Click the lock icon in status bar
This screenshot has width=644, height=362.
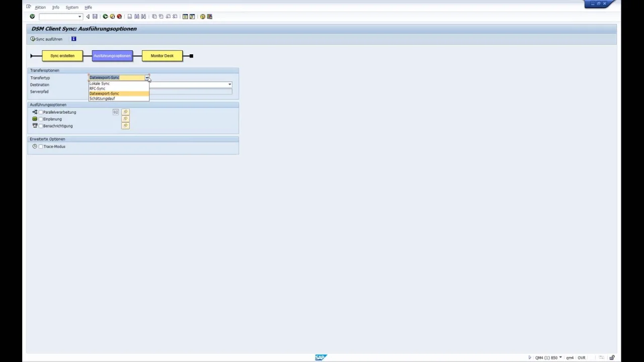pyautogui.click(x=612, y=357)
